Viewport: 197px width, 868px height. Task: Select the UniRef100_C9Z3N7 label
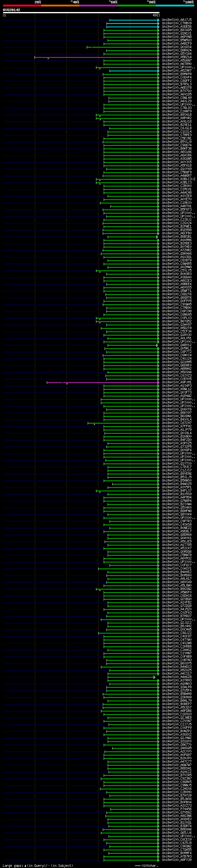tap(177, 779)
